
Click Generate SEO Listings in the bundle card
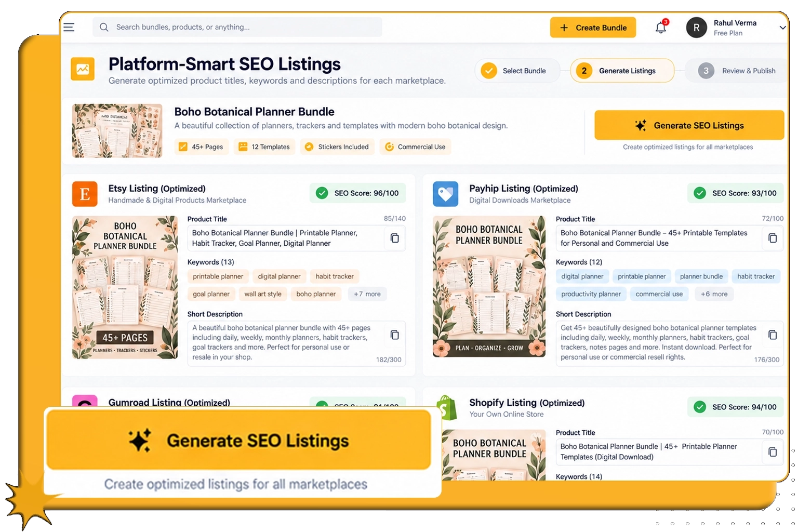coord(689,125)
